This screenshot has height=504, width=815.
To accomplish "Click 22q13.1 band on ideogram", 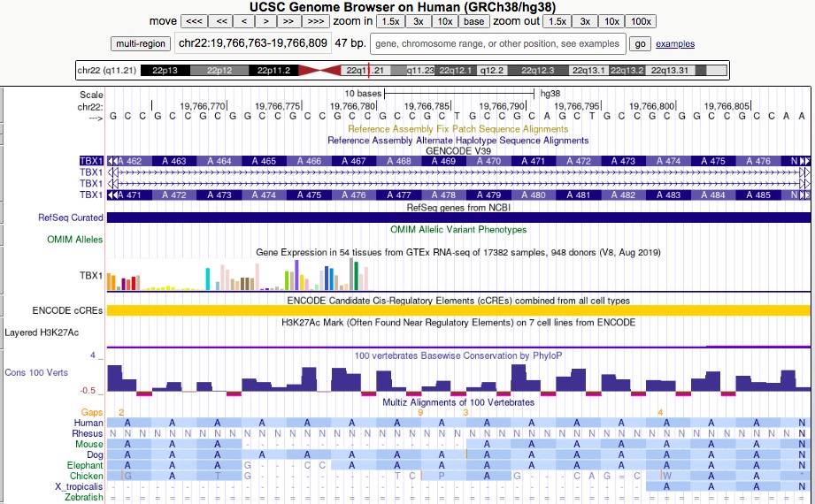I will 588,70.
